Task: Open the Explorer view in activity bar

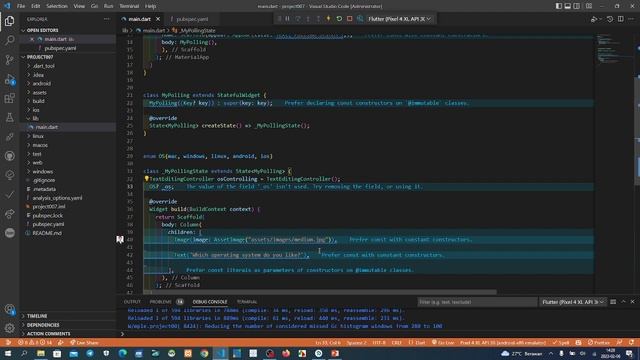Action: pos(9,20)
